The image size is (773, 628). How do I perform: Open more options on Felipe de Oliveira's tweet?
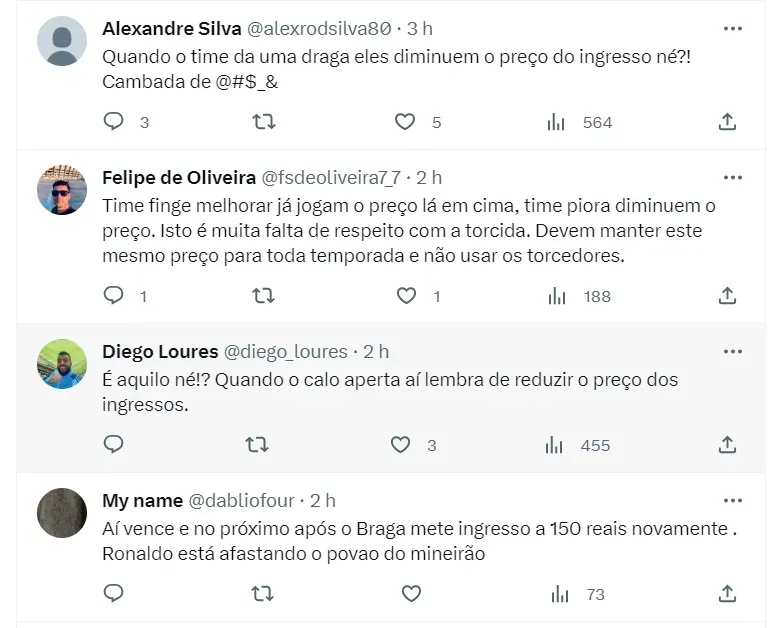point(732,178)
